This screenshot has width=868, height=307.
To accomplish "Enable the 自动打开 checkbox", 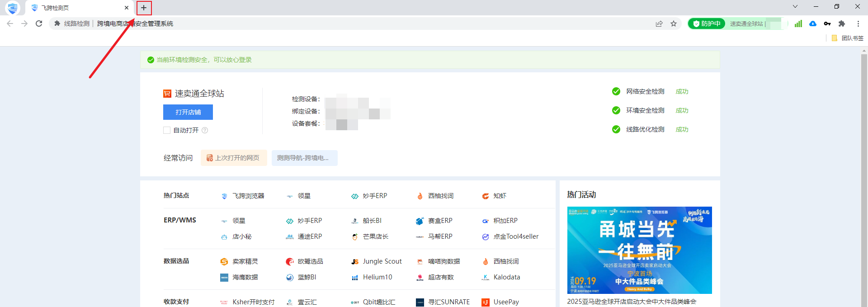I will (167, 130).
